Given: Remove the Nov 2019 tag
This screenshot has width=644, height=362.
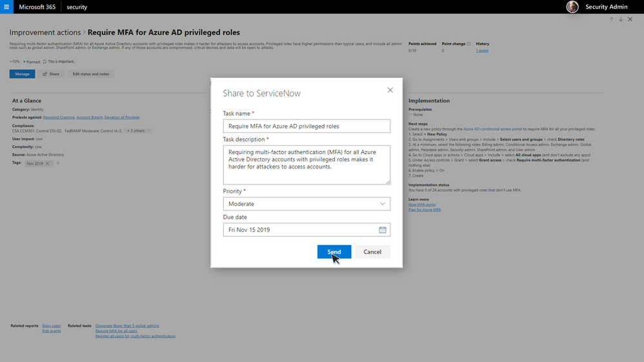Looking at the screenshot, I should point(47,163).
